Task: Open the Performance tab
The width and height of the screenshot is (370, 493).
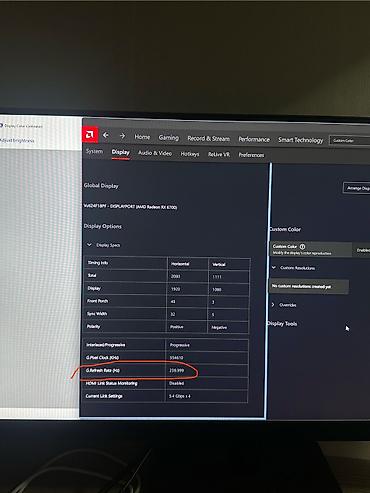Action: tap(254, 139)
